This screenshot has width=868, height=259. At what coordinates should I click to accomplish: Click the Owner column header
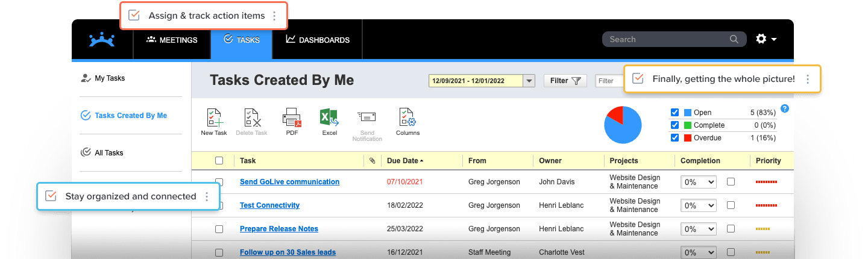click(x=550, y=161)
